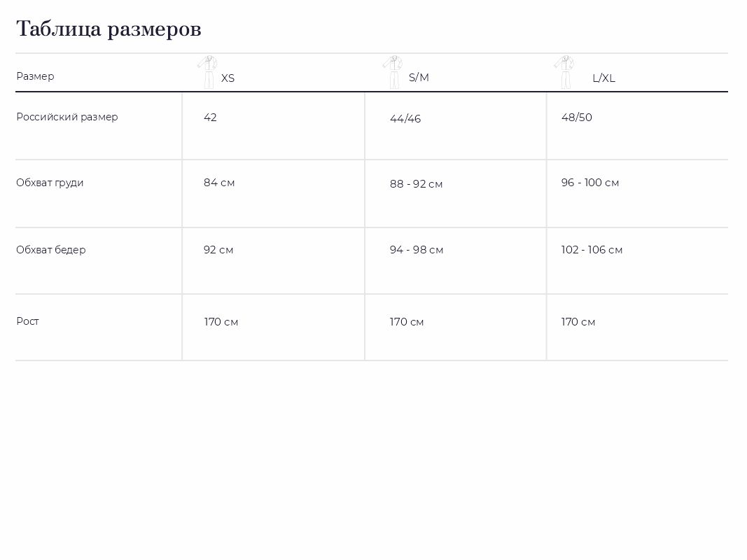
Task: Click the 48/50 Russian size cell
Action: coord(576,117)
